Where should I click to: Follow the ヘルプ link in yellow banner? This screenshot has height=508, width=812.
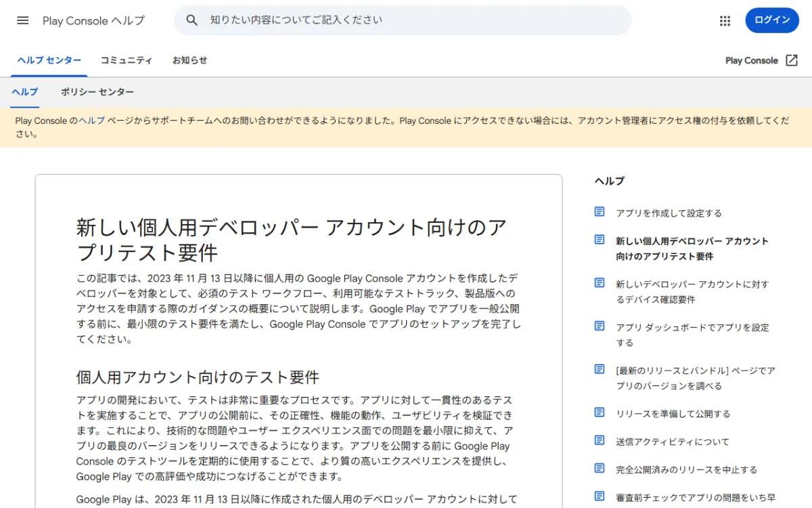tap(91, 121)
